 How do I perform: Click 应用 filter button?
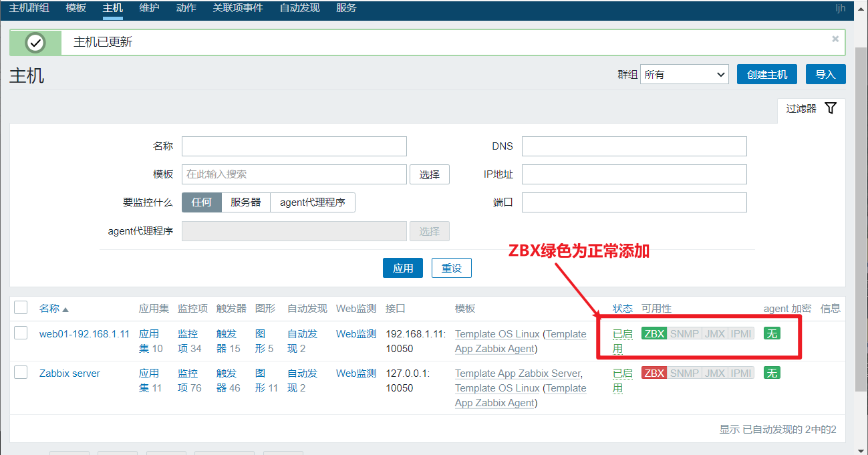tap(403, 268)
